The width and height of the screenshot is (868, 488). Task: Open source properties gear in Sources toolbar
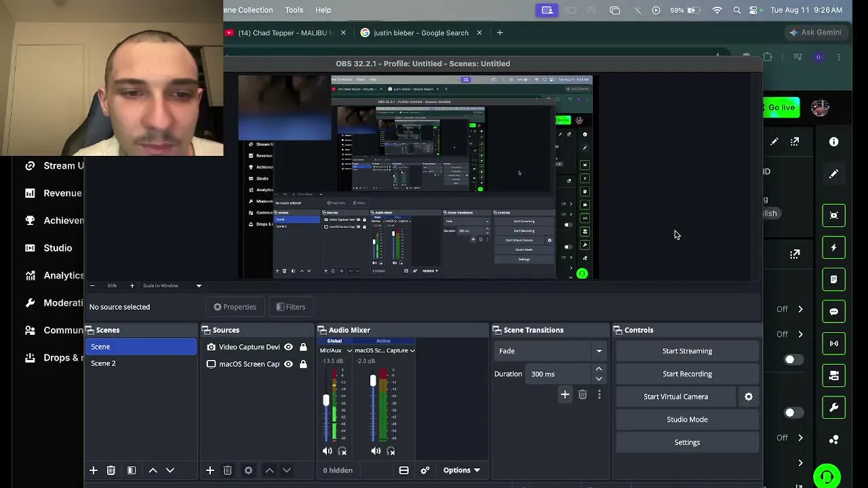pyautogui.click(x=248, y=470)
